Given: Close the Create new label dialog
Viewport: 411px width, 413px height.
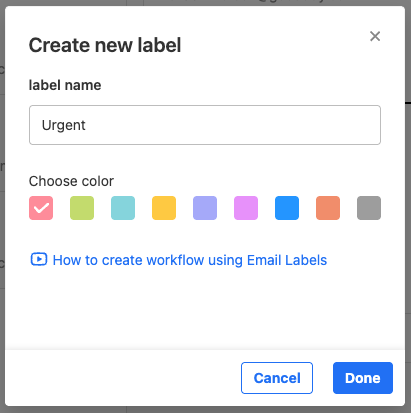Looking at the screenshot, I should click(x=375, y=36).
